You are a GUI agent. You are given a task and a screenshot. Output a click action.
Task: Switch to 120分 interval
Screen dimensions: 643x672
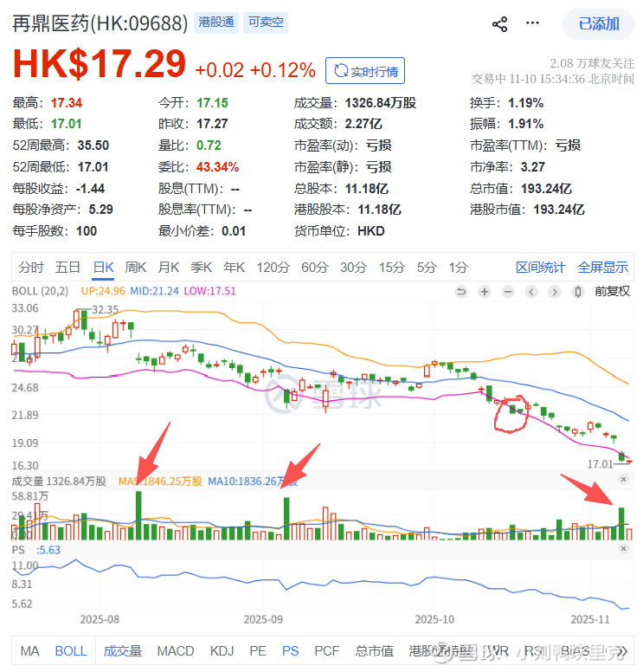[273, 268]
